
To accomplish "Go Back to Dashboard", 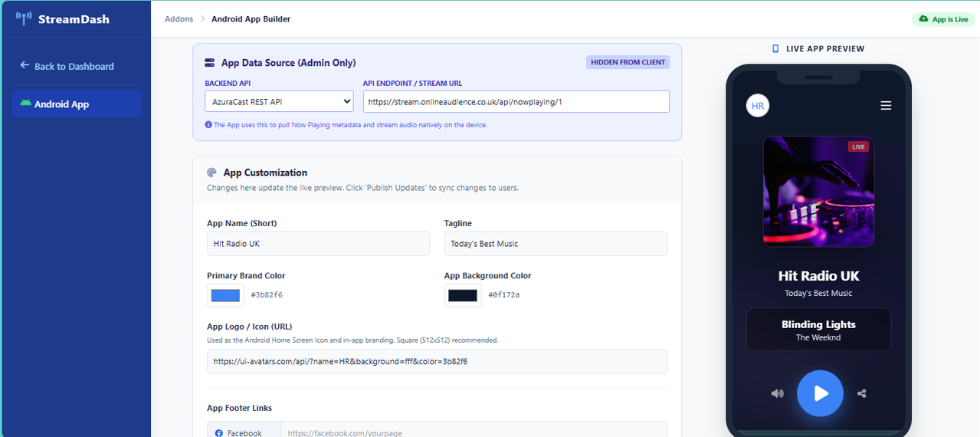I will coord(67,66).
